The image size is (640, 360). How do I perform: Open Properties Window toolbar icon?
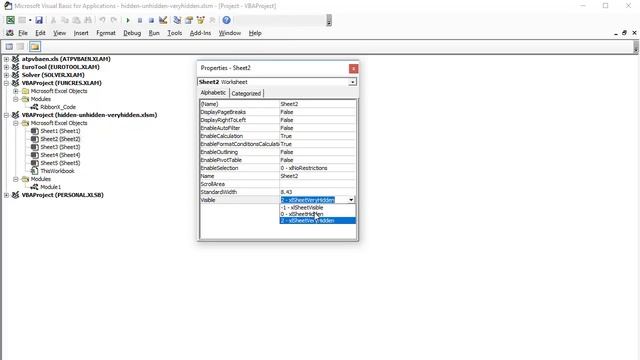(189, 20)
